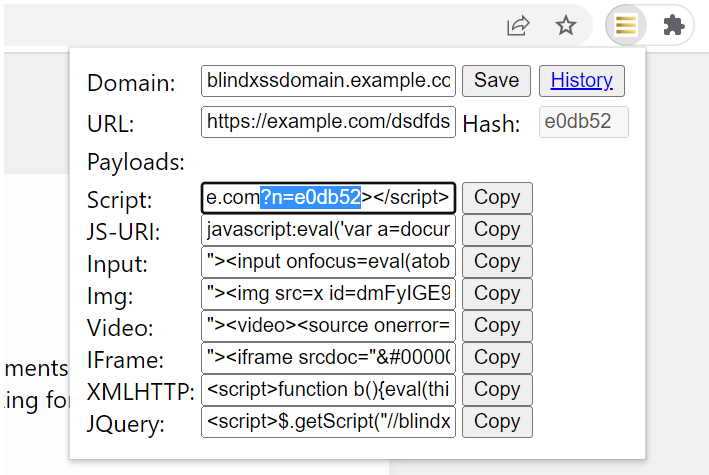Select the Input onfocus payload field

328,262
